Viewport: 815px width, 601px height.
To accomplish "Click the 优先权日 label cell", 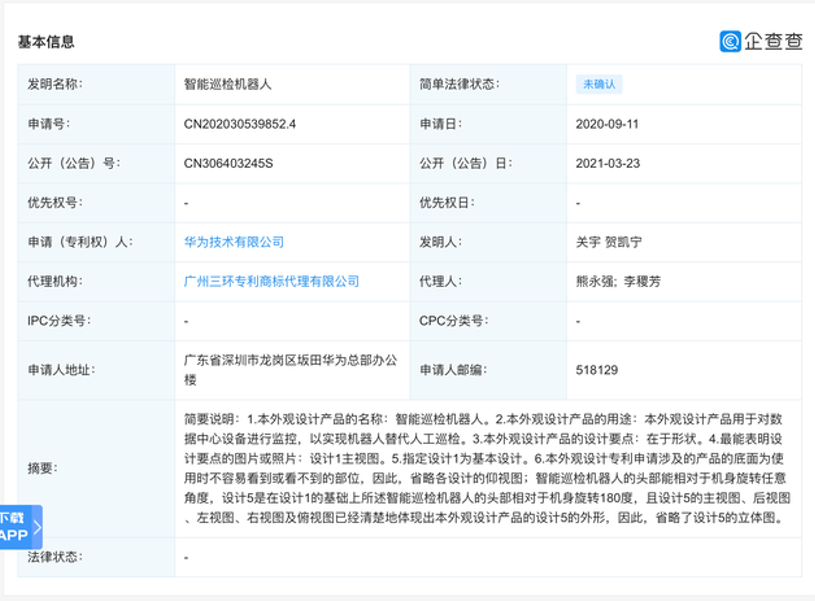I will tap(488, 203).
